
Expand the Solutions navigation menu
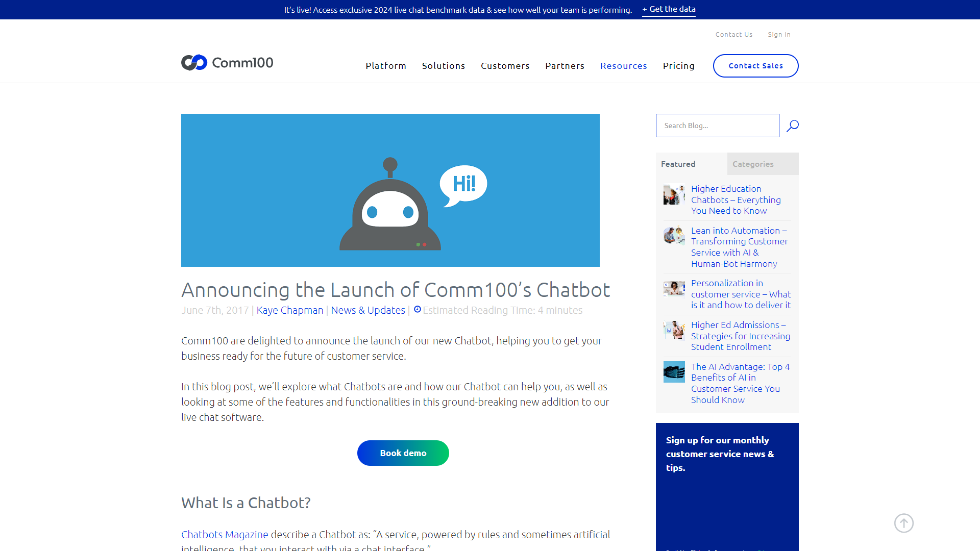coord(444,65)
